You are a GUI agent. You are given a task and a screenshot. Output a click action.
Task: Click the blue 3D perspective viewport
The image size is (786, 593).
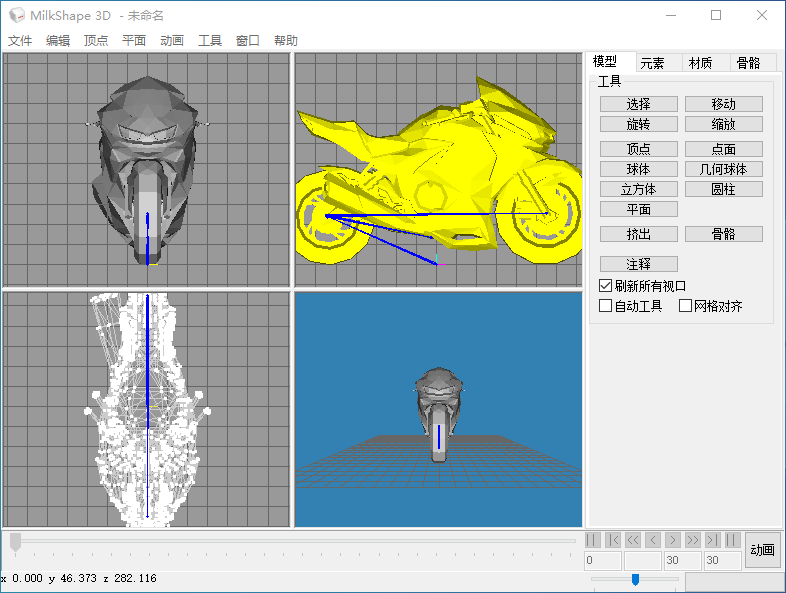coord(438,410)
